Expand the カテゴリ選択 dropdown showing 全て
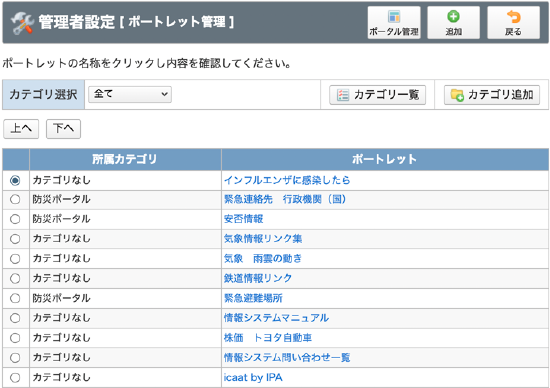 point(130,94)
